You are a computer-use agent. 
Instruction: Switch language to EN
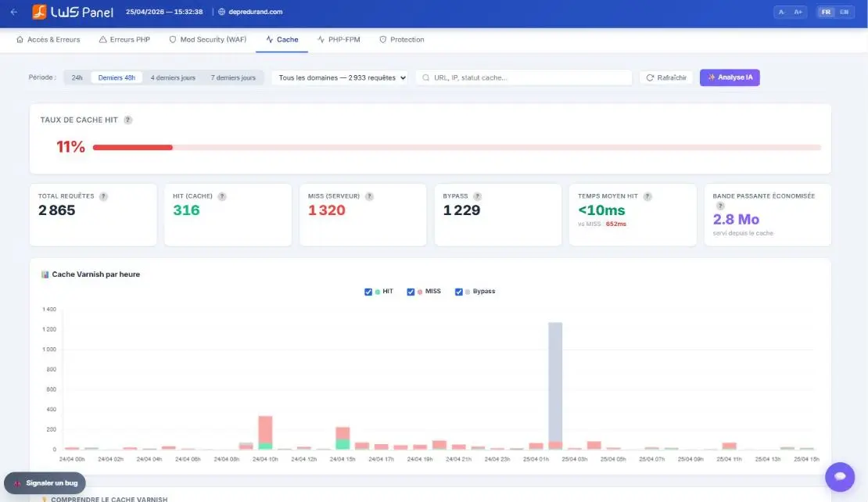tap(844, 12)
